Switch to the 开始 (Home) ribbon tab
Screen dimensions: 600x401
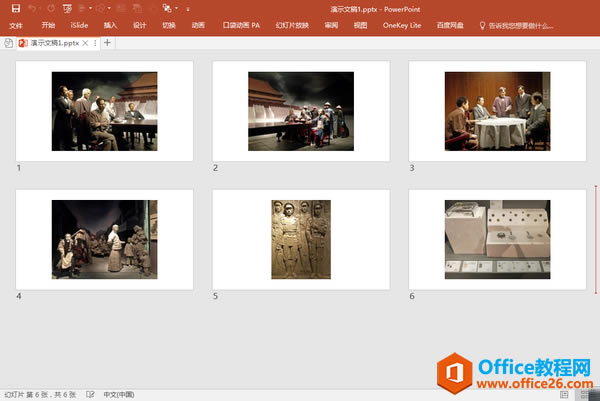click(x=48, y=25)
